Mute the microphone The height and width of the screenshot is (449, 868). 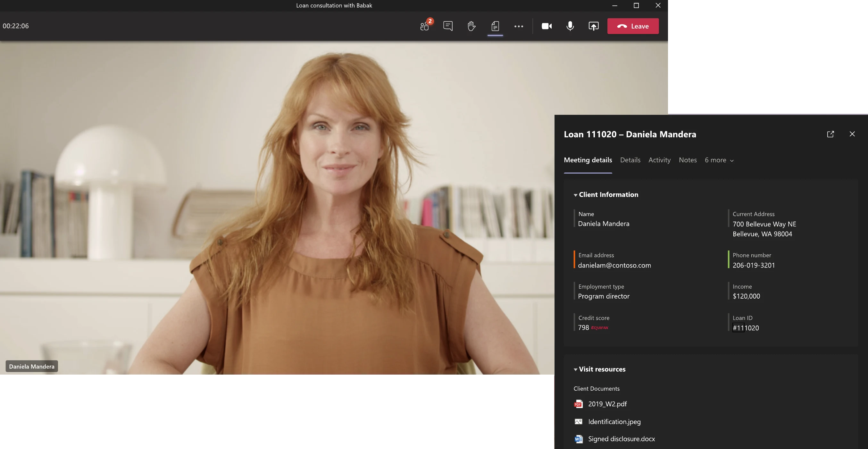(570, 26)
